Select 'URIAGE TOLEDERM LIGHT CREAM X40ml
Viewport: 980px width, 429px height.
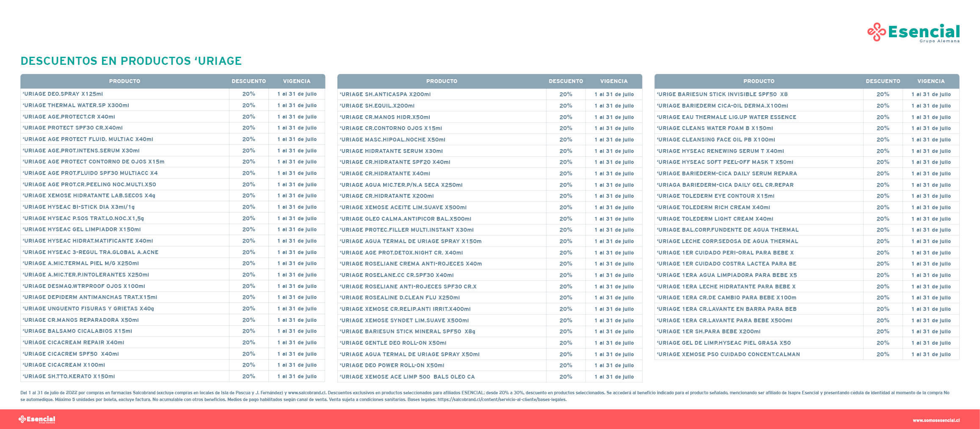click(x=807, y=219)
